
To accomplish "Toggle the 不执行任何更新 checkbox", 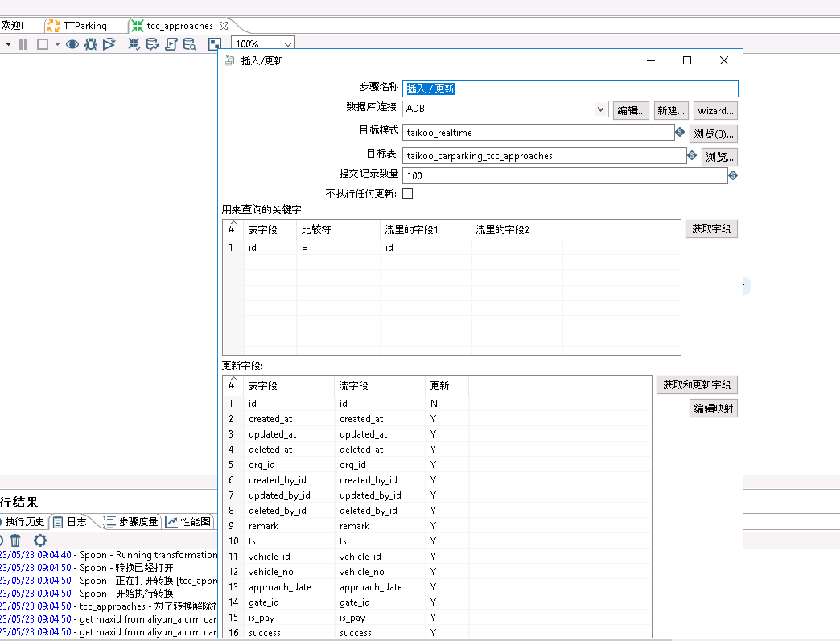I will tap(408, 193).
